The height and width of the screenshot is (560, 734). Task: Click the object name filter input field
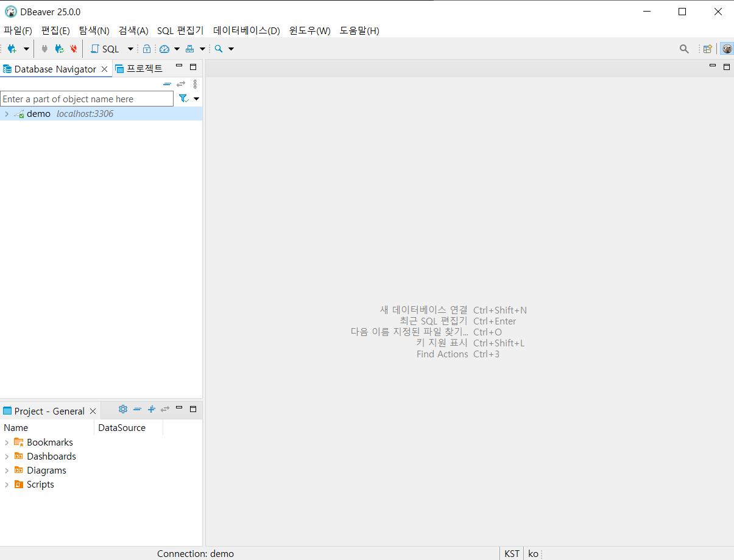coord(87,99)
